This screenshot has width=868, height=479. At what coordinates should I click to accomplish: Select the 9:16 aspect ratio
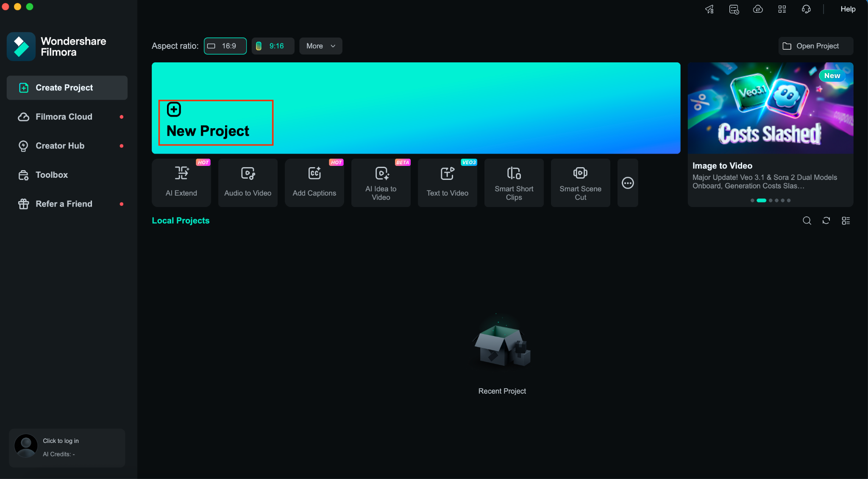[x=273, y=46]
